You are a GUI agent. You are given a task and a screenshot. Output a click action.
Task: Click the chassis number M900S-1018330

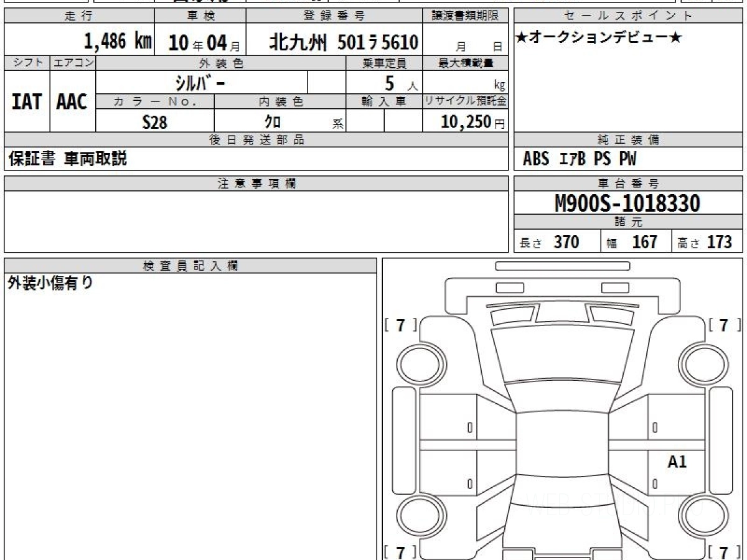pyautogui.click(x=627, y=203)
